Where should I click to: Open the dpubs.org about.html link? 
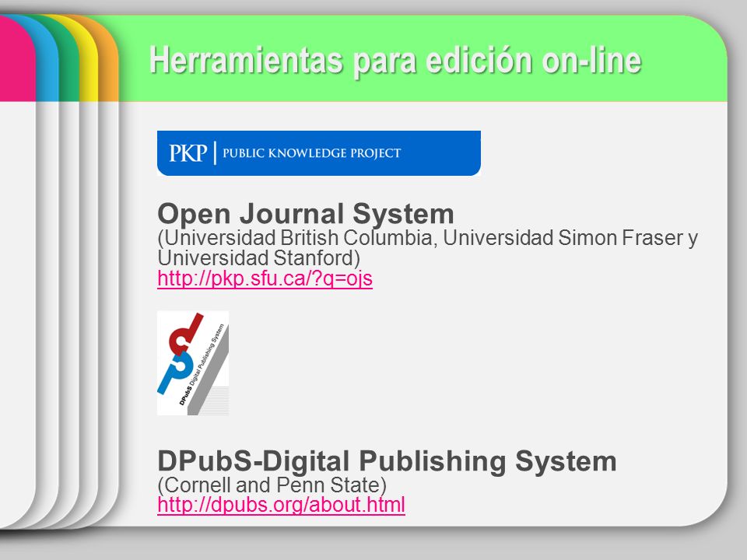tap(281, 505)
